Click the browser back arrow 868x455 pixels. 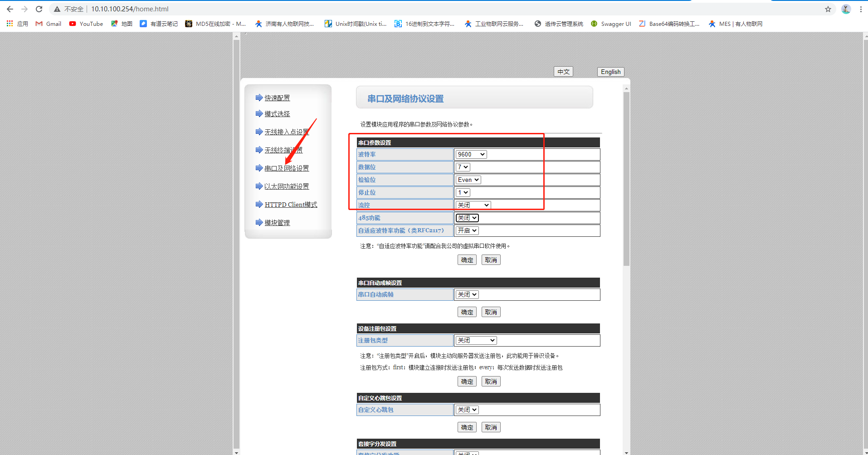tap(10, 9)
